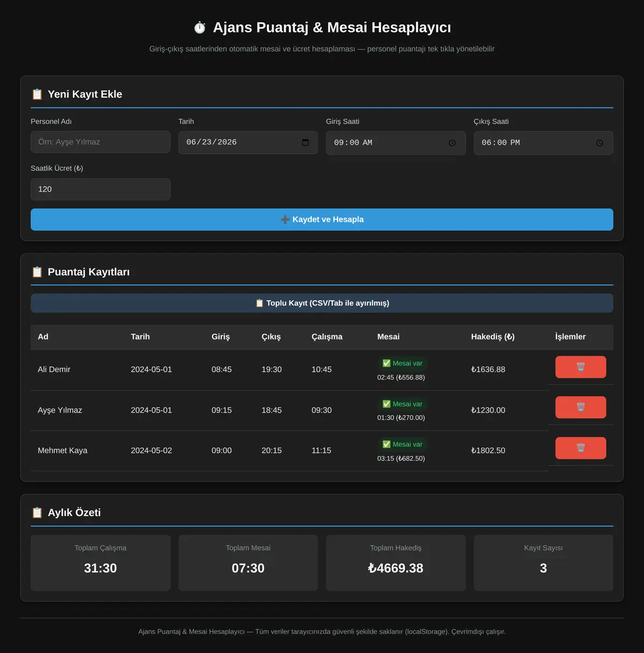Click the İşlemler column header
This screenshot has height=653, width=644.
coord(570,337)
